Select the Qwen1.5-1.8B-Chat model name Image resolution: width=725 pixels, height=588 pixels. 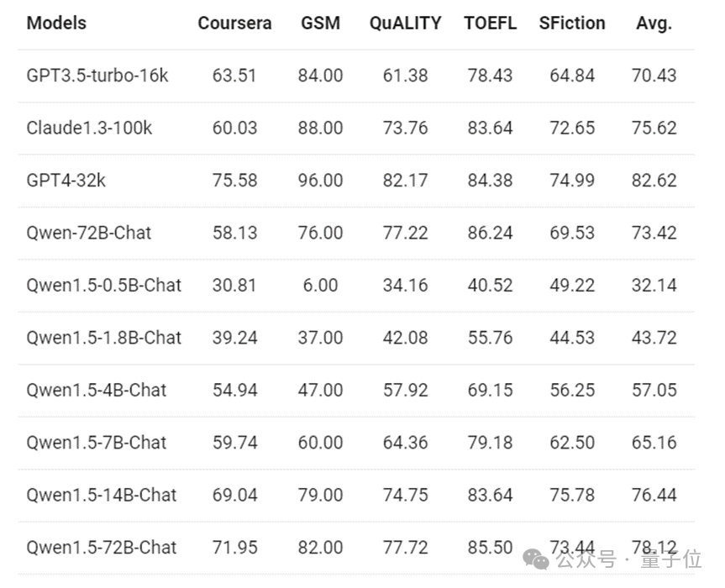click(103, 338)
